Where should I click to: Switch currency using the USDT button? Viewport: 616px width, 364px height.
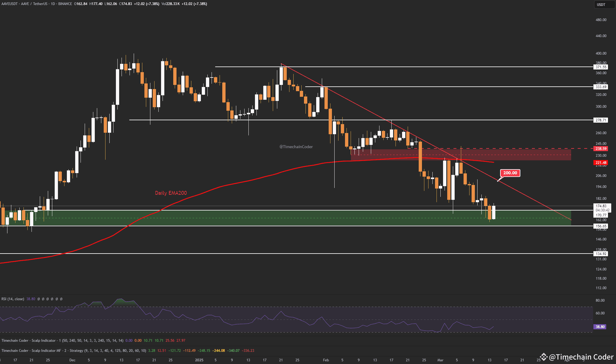(604, 4)
